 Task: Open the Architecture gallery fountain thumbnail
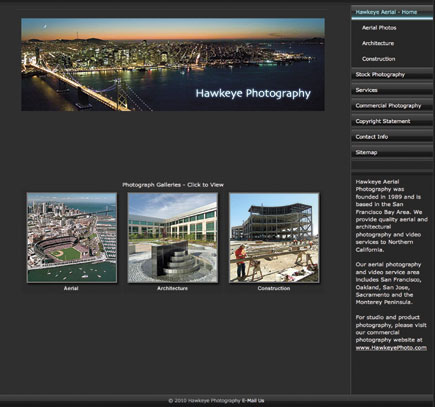point(173,238)
